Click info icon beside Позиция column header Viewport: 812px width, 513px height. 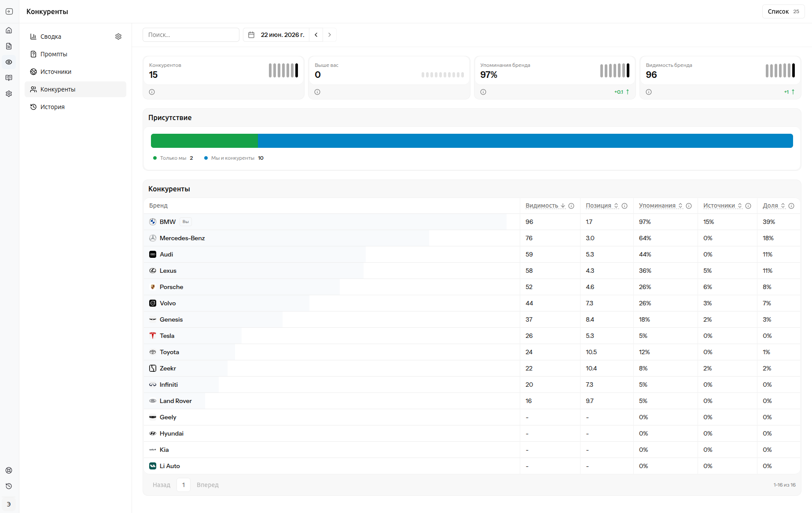(625, 206)
